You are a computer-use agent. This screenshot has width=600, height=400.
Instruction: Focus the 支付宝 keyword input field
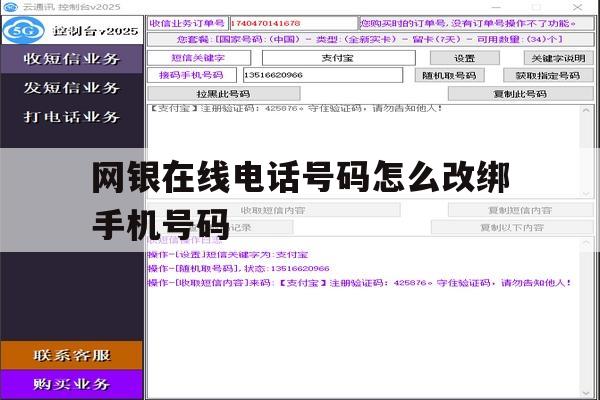(339, 58)
